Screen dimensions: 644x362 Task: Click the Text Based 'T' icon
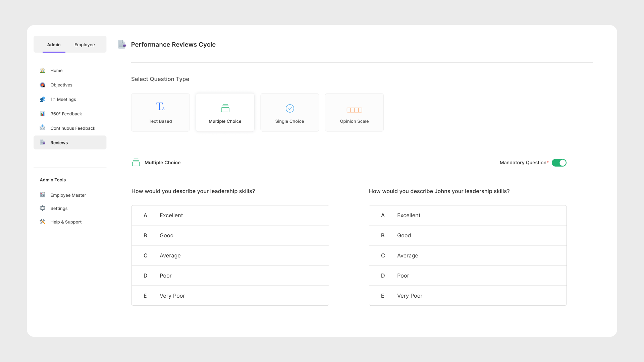[x=160, y=107]
